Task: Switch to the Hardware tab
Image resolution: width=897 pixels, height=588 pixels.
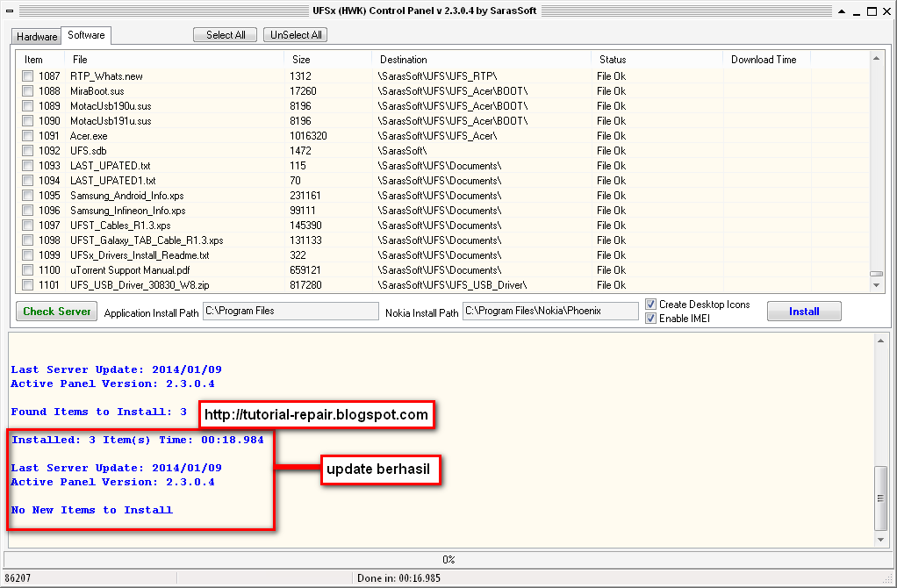Action: point(37,37)
